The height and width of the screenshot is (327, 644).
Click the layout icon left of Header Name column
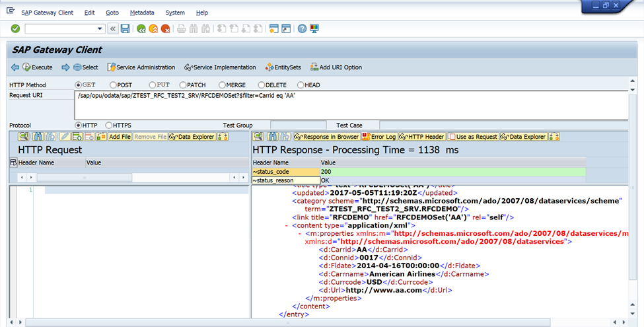tap(13, 163)
